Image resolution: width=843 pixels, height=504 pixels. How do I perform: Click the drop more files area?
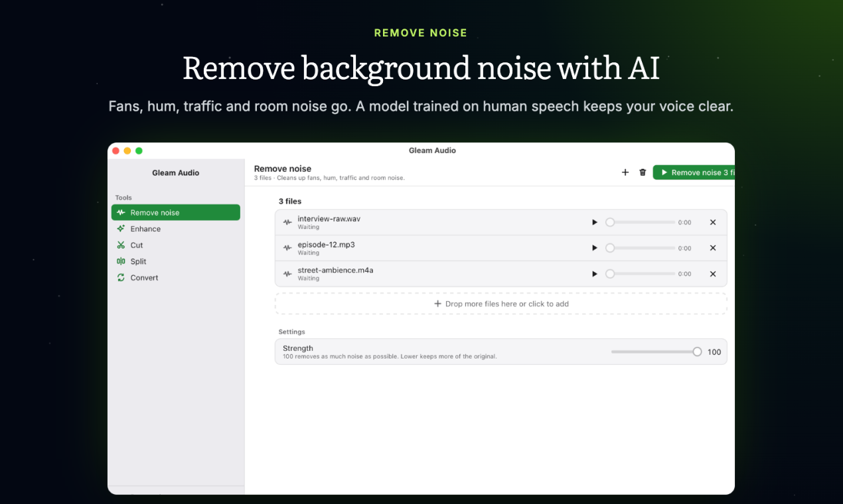pos(501,304)
